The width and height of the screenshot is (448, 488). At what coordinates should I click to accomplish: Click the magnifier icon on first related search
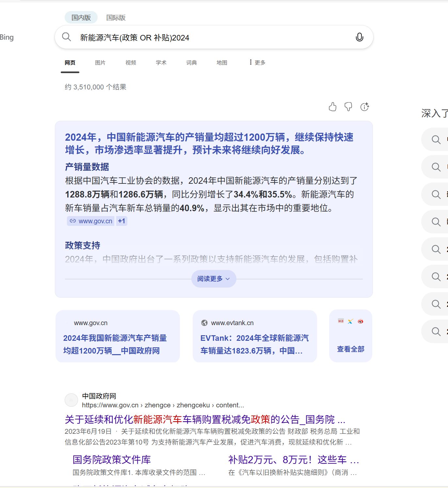pyautogui.click(x=436, y=139)
